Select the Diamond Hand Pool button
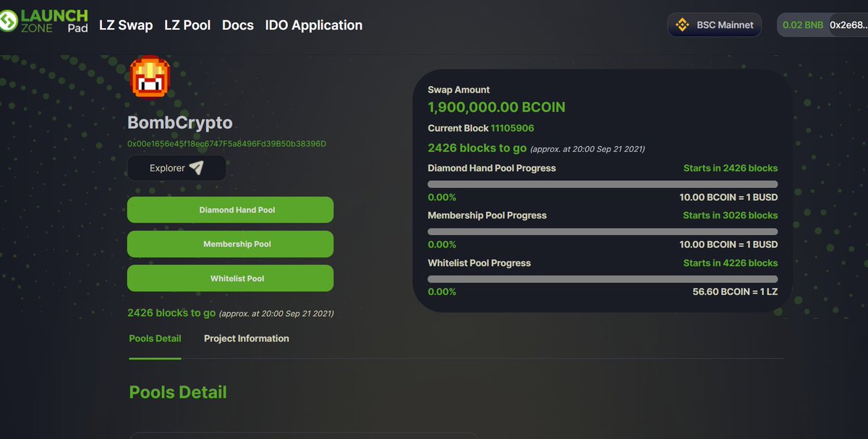868x439 pixels. [x=230, y=210]
